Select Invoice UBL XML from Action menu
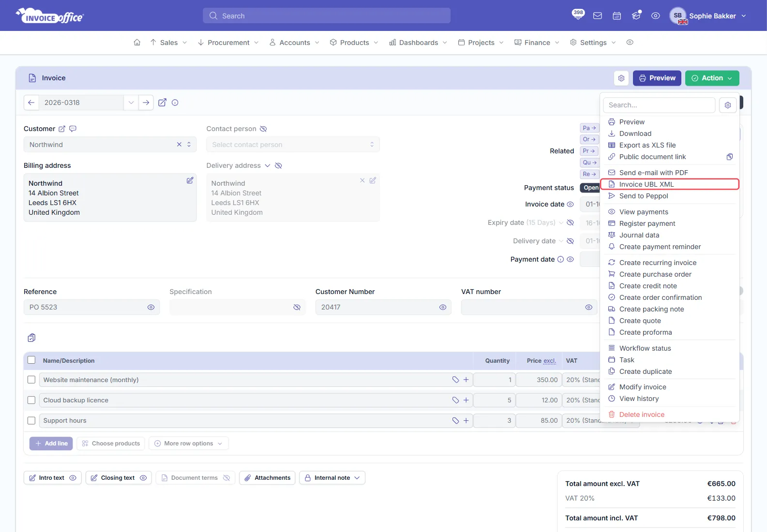 click(x=670, y=184)
